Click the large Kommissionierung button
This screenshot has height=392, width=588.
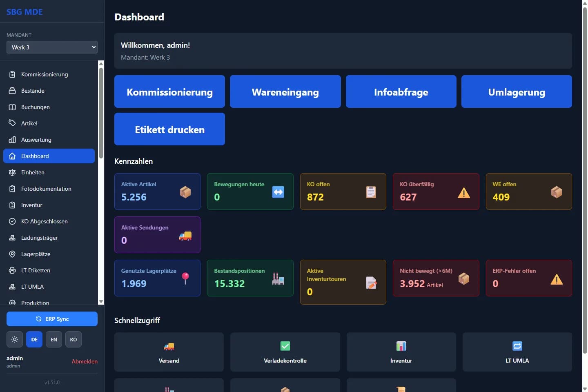[169, 91]
